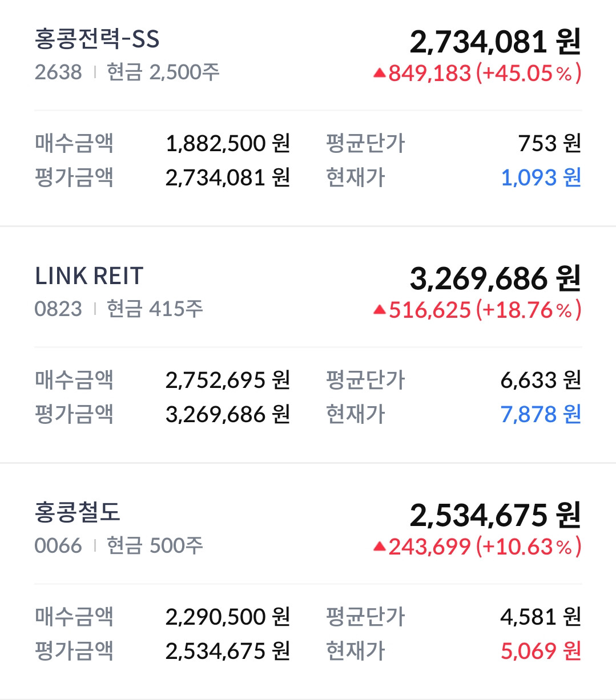The image size is (616, 700).
Task: Select the 홍콩철도 stock heading
Action: pos(78,512)
